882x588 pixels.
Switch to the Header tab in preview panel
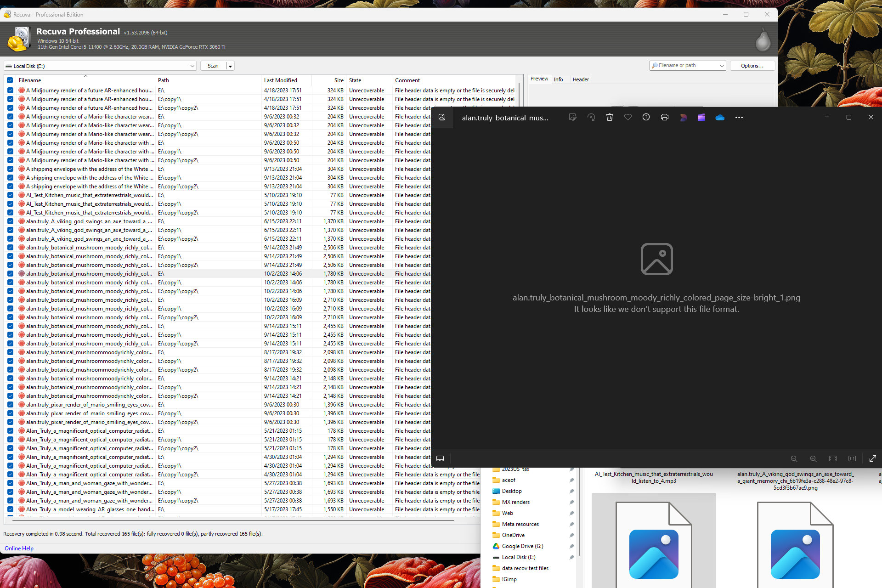coord(579,79)
